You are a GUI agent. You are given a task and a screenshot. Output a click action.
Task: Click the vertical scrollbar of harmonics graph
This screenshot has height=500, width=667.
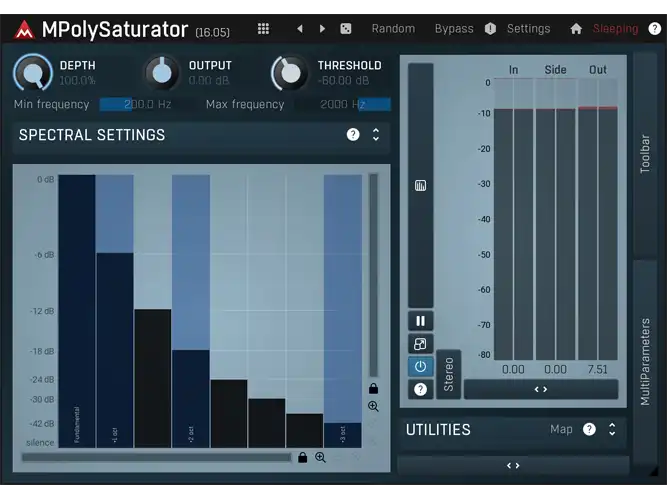tap(373, 275)
